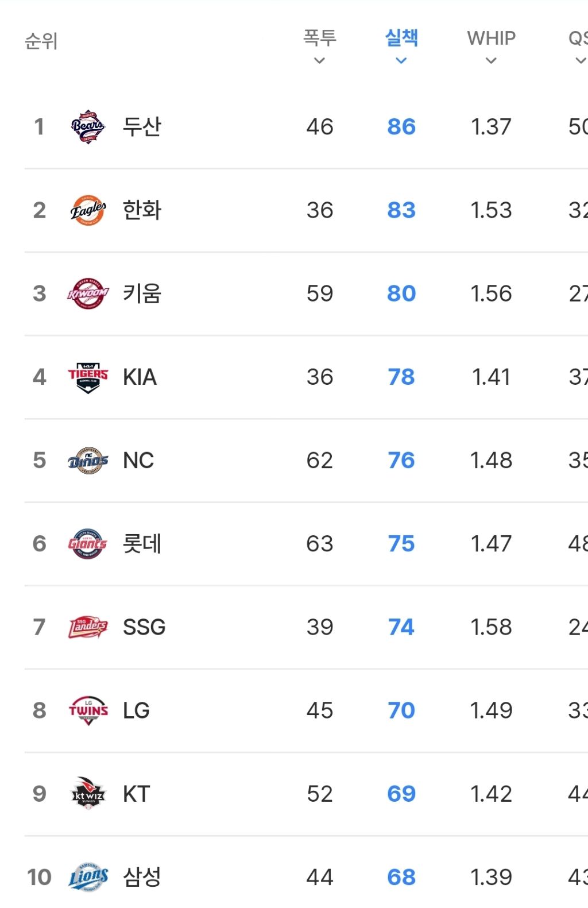The height and width of the screenshot is (908, 588).
Task: Tap the LG Twins logo
Action: pyautogui.click(x=88, y=710)
